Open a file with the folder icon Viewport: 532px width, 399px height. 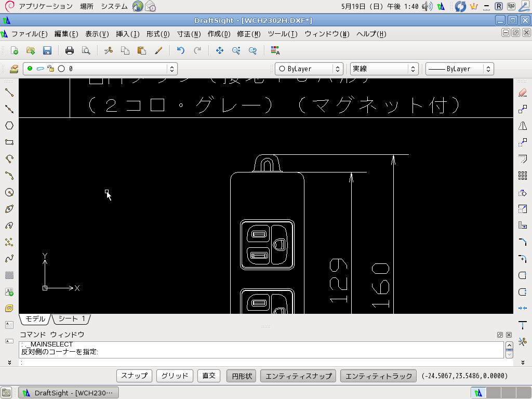(x=31, y=50)
